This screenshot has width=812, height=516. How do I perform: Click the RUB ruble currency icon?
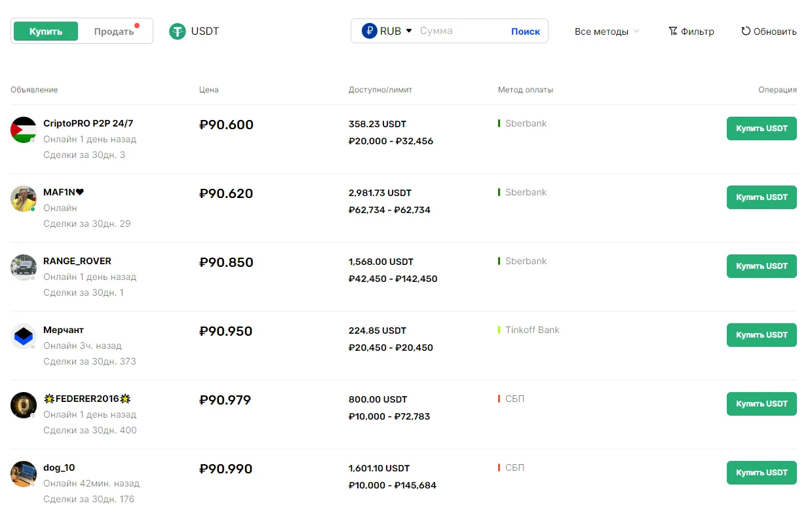pyautogui.click(x=370, y=31)
